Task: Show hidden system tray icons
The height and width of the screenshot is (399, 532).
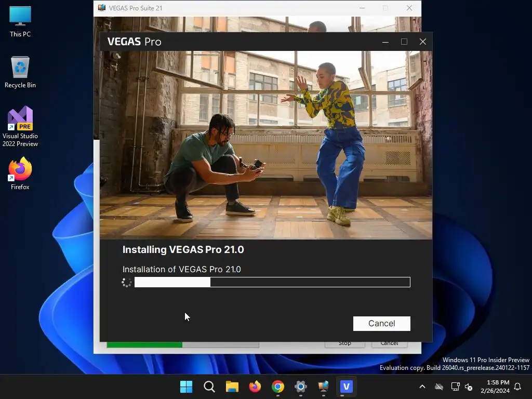Action: click(422, 387)
